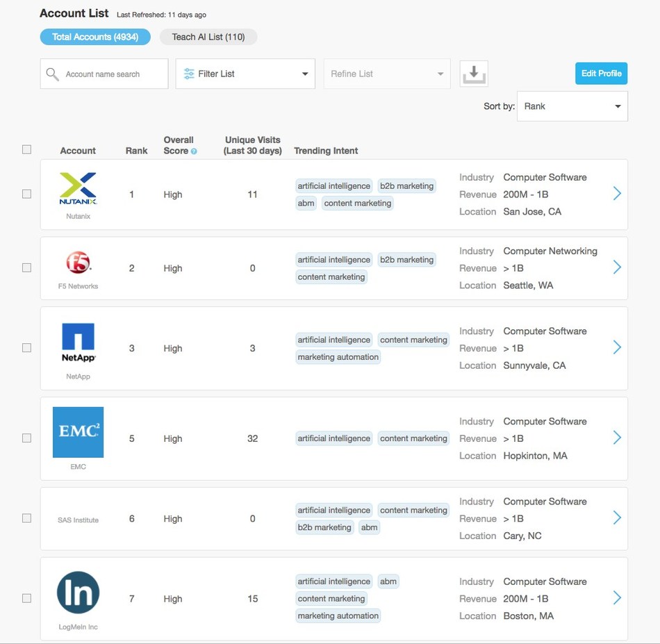
Task: Select the checkbox next to SAS Institute
Action: click(26, 517)
